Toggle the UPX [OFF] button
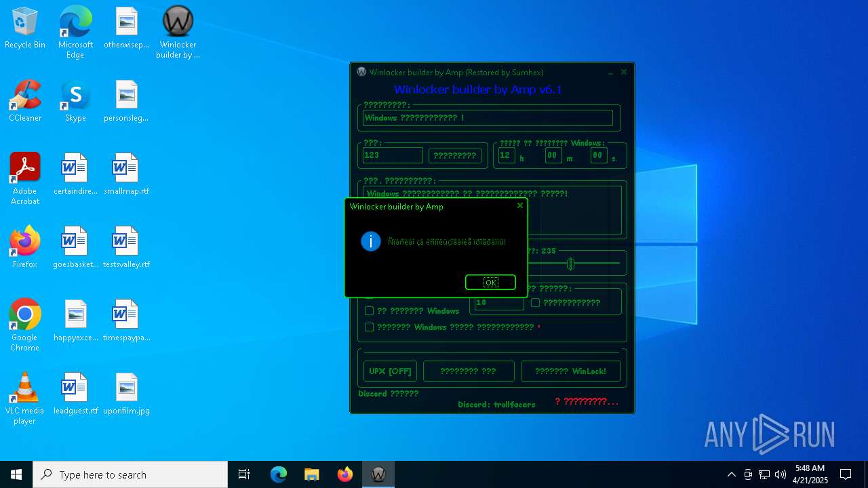The image size is (868, 488). point(390,371)
